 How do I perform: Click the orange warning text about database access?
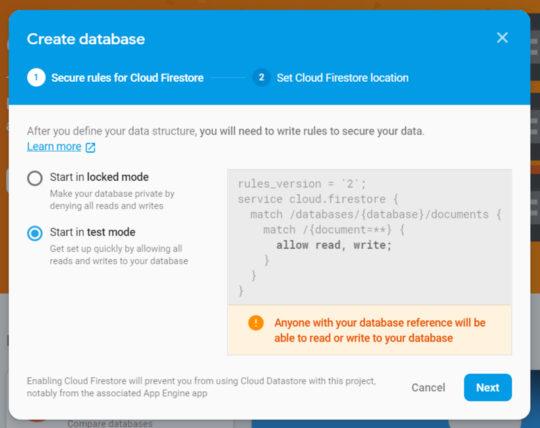(x=380, y=330)
